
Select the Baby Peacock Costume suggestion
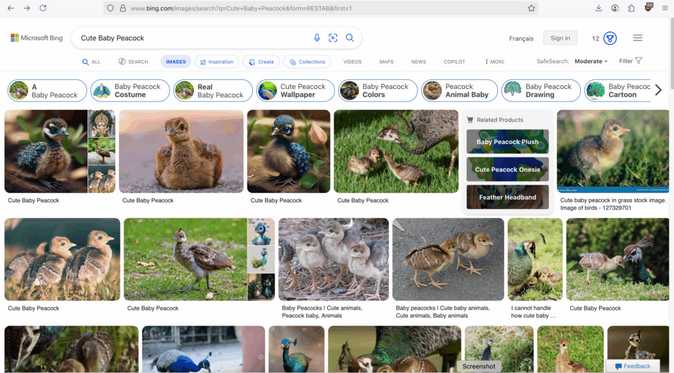(x=130, y=90)
